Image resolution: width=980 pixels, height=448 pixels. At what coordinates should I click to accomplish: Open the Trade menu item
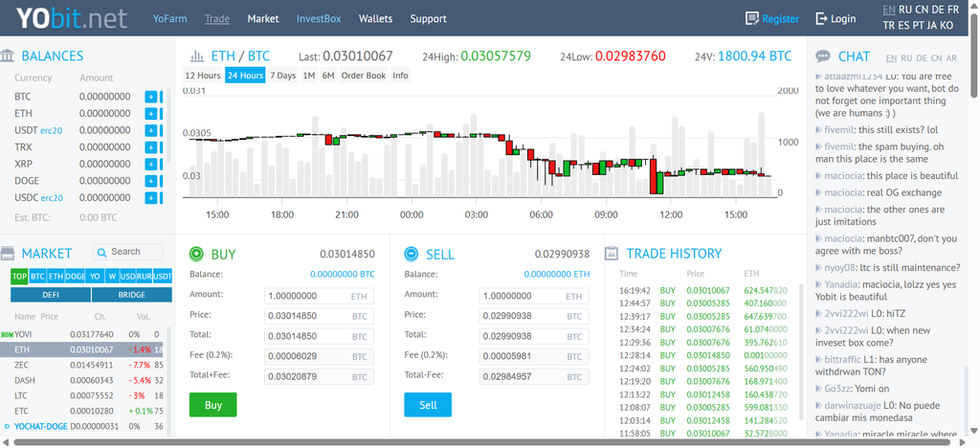coord(217,19)
